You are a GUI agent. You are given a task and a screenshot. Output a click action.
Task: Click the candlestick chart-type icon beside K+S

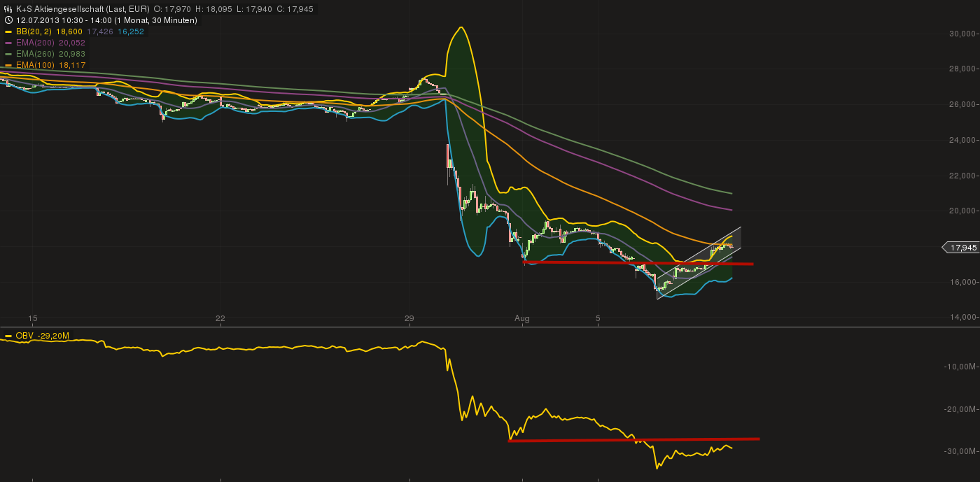tap(8, 9)
